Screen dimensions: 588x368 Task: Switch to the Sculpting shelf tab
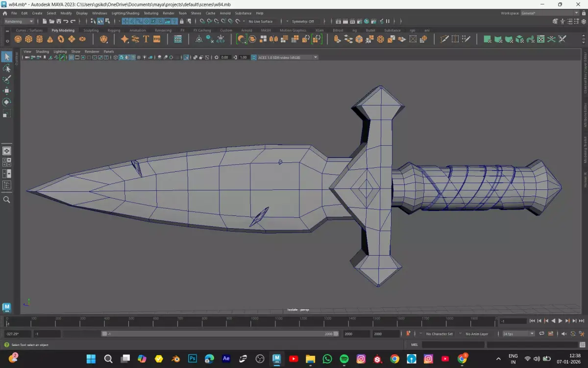[x=91, y=30]
